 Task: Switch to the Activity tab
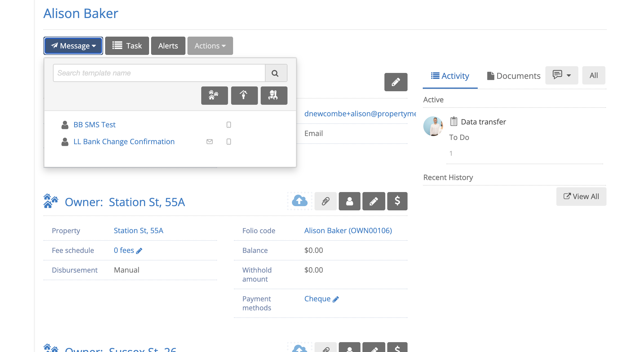point(450,76)
